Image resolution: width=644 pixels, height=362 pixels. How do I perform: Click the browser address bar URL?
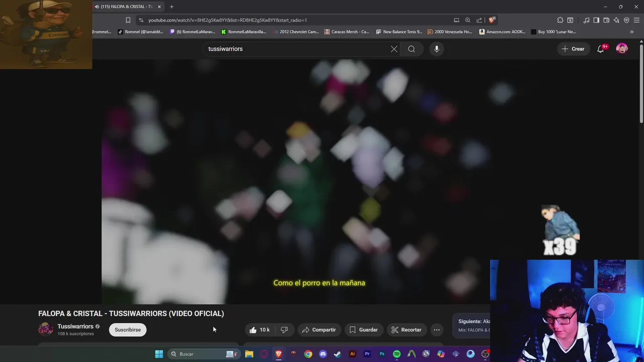pos(227,20)
